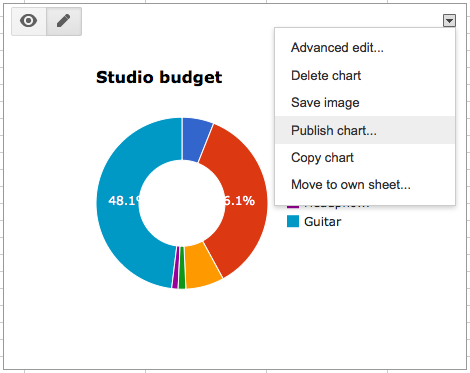Click the thin green donut slice
The height and width of the screenshot is (373, 470).
pyautogui.click(x=181, y=268)
